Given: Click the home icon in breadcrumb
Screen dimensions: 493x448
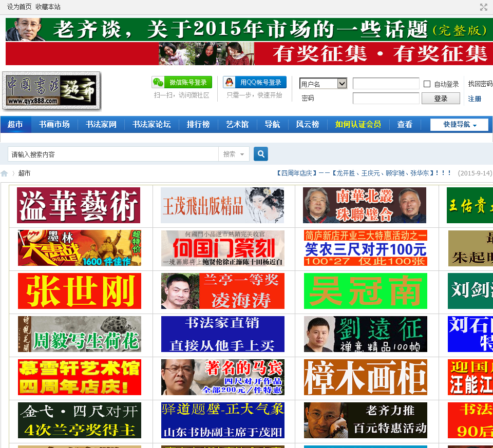Looking at the screenshot, I should [5, 173].
